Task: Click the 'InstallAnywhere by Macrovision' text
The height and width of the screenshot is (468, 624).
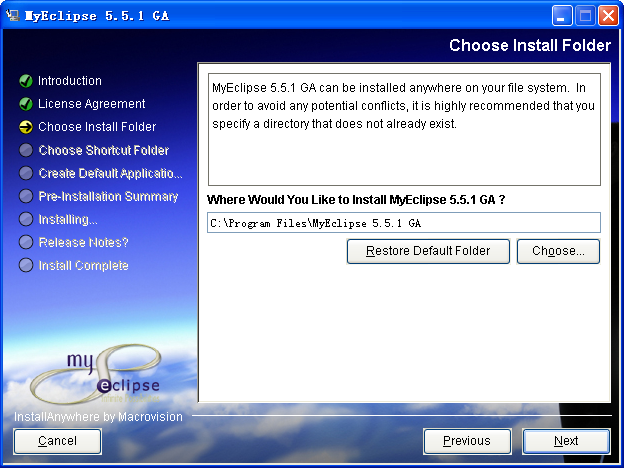Action: click(x=98, y=417)
